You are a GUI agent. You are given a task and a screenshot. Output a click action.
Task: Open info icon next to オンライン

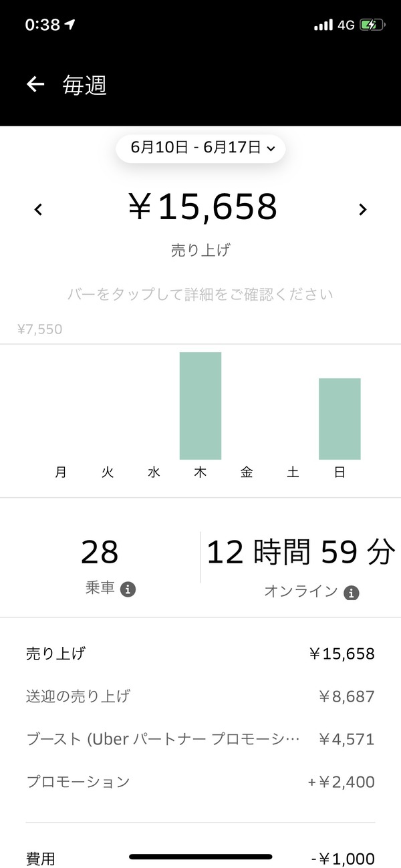pyautogui.click(x=352, y=593)
